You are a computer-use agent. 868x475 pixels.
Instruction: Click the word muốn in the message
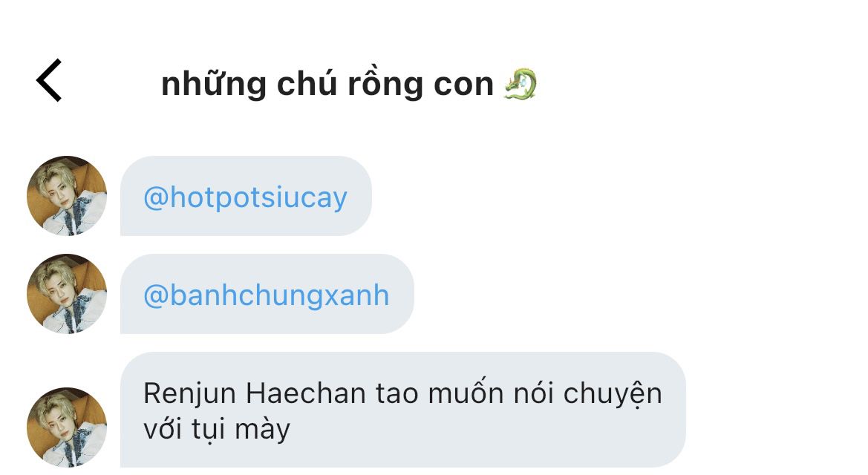466,393
